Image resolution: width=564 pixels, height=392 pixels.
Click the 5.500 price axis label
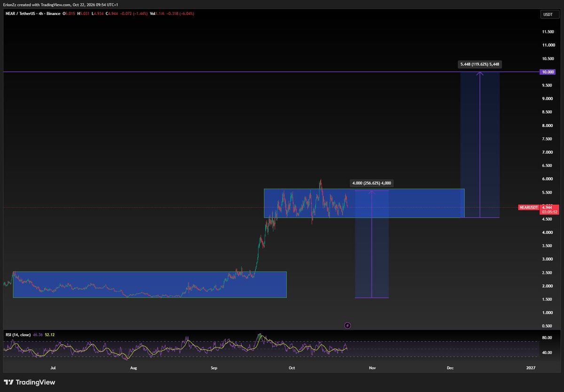point(548,193)
